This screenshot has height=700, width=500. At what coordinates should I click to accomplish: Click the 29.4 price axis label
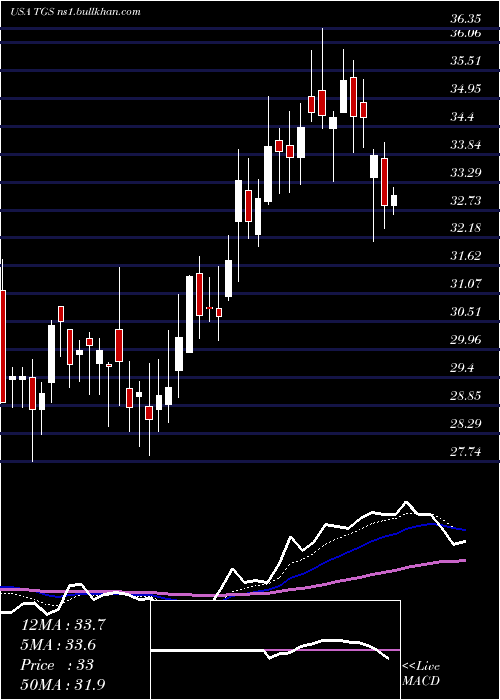tap(462, 368)
